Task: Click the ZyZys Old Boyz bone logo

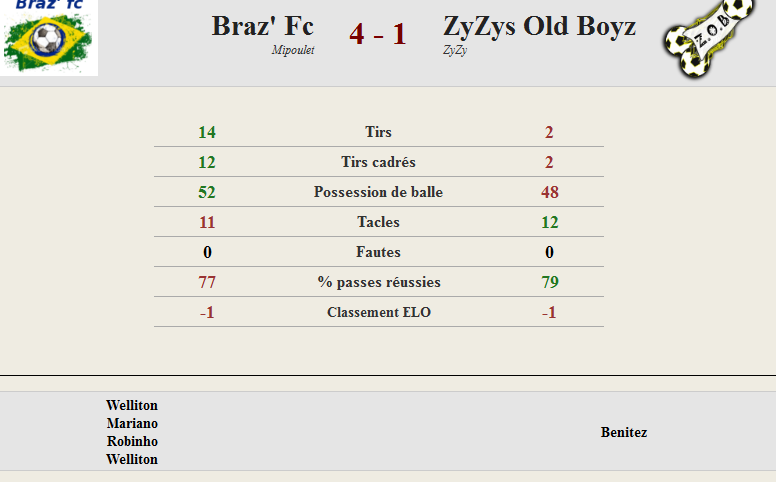Action: 709,39
